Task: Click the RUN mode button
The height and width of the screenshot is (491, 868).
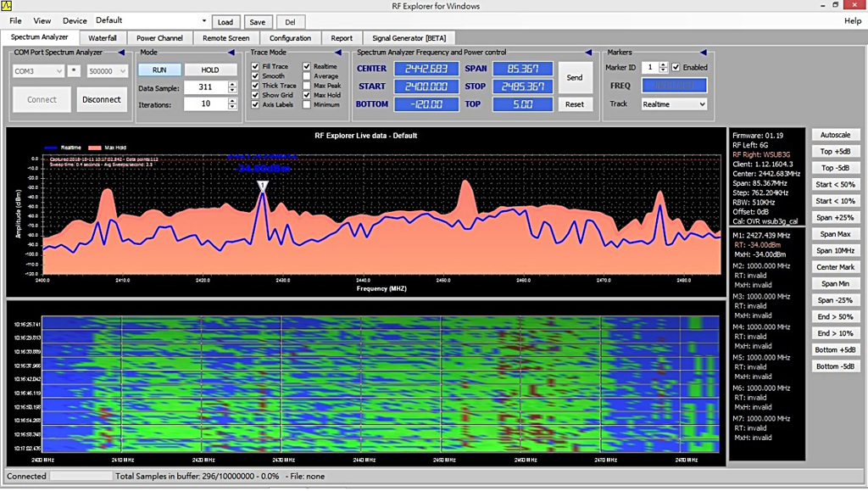Action: click(x=159, y=70)
